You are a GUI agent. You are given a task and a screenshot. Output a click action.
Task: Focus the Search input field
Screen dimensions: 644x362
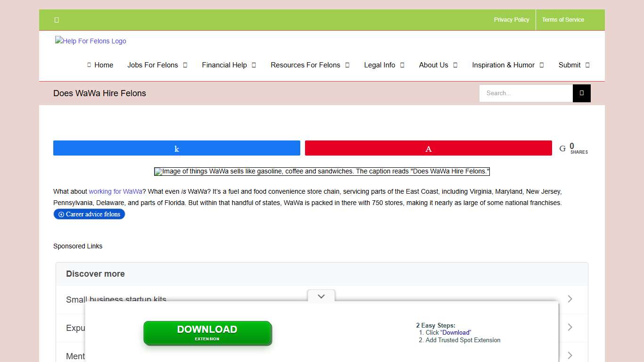(526, 93)
